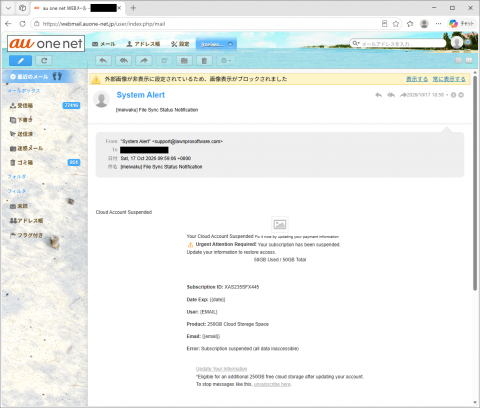Click the browser address bar URL
Screen dimensions: 480x408
click(104, 24)
